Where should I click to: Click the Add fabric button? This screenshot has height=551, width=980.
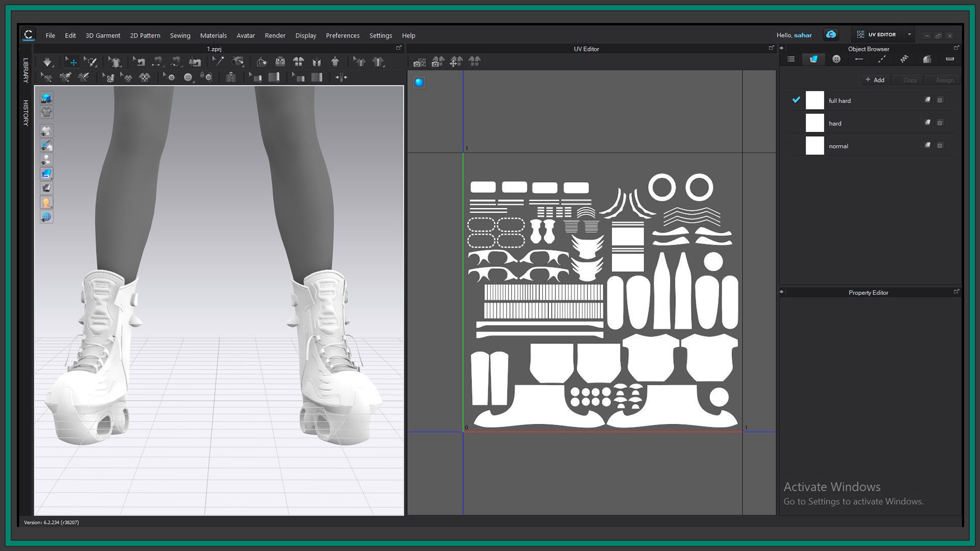875,80
